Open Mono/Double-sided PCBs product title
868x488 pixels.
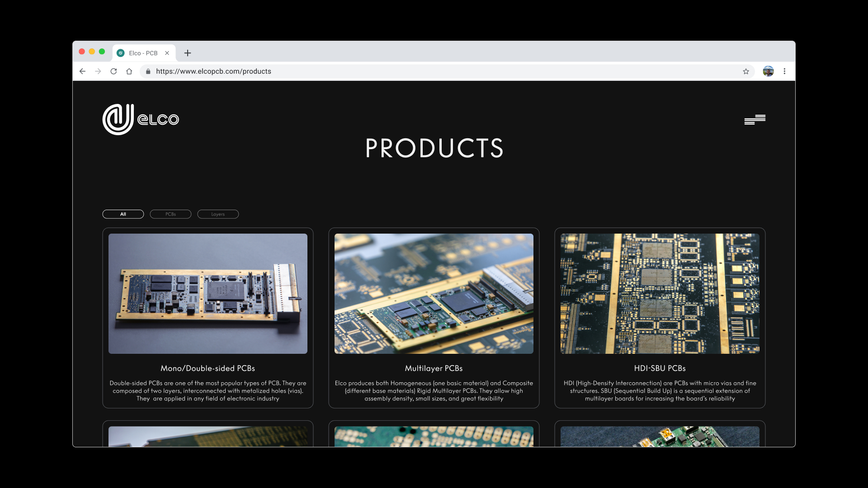[x=208, y=368]
